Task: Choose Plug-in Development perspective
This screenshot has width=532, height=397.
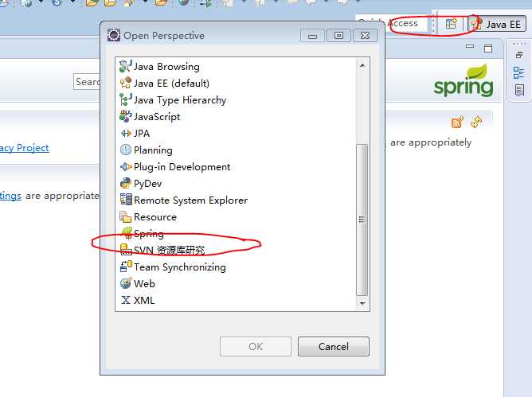Action: pos(174,167)
